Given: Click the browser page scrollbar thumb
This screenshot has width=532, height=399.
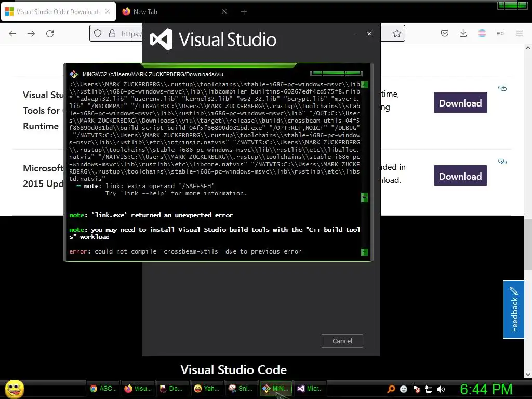Looking at the screenshot, I should point(528,245).
